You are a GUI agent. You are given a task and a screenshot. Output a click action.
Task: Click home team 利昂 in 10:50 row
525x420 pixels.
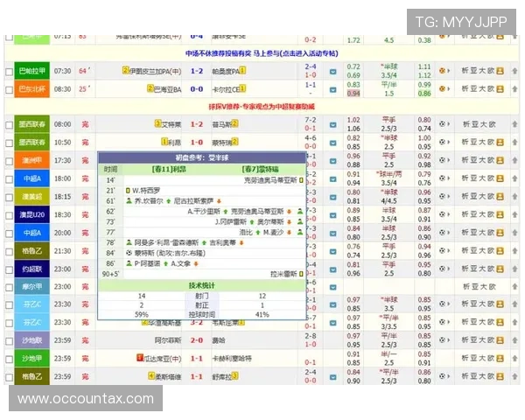(174, 143)
